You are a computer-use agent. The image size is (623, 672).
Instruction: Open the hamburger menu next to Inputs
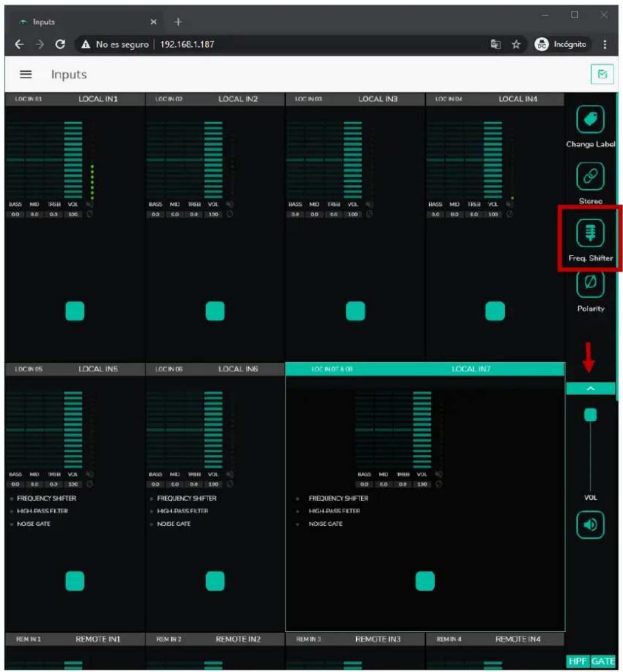click(x=25, y=75)
